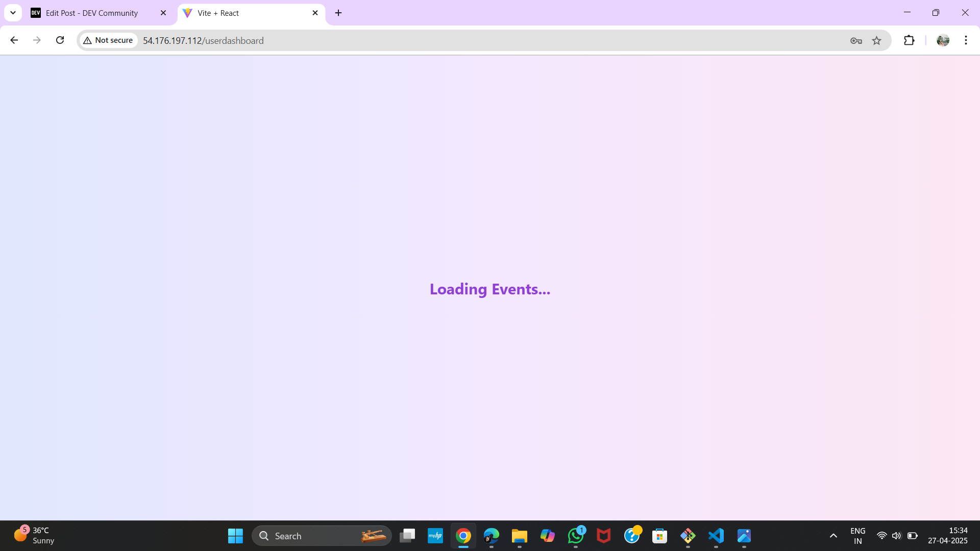Open the tab search dropdown arrow
The height and width of the screenshot is (551, 980).
(13, 13)
